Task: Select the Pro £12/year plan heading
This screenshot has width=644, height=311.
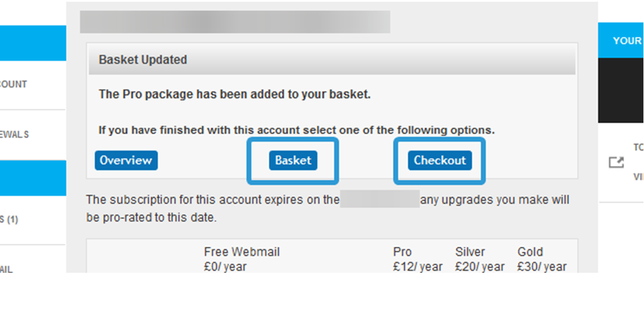Action: [x=417, y=259]
